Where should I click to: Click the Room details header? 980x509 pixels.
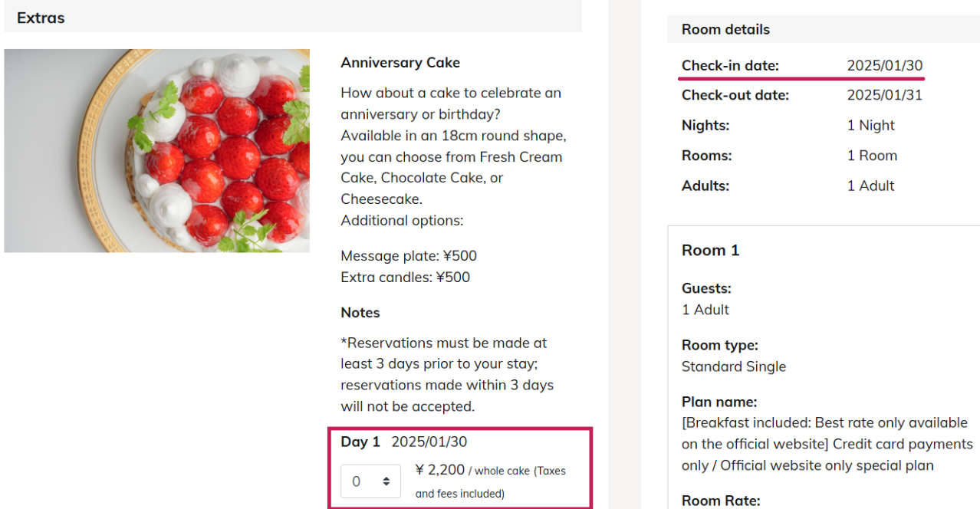coord(725,30)
